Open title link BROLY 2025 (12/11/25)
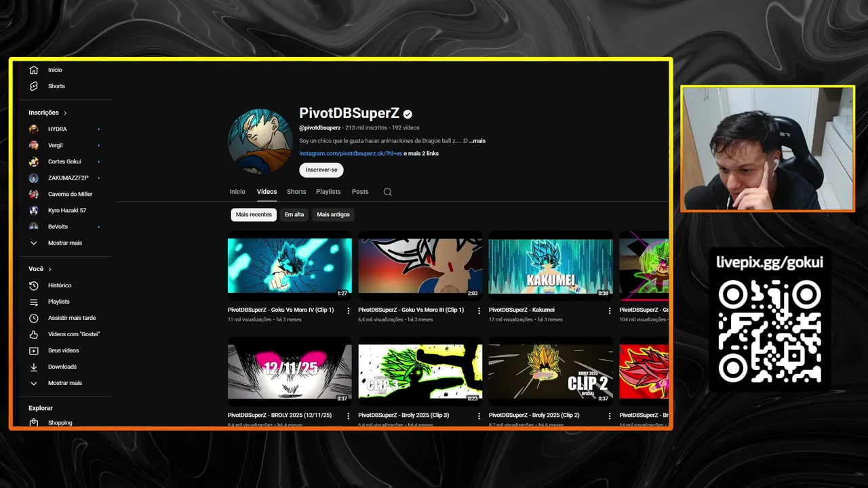 click(279, 415)
